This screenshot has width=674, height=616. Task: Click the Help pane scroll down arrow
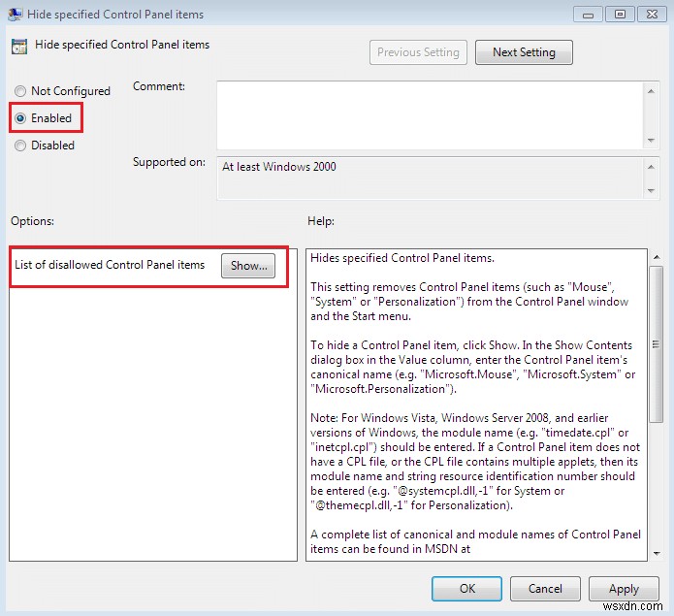click(657, 553)
